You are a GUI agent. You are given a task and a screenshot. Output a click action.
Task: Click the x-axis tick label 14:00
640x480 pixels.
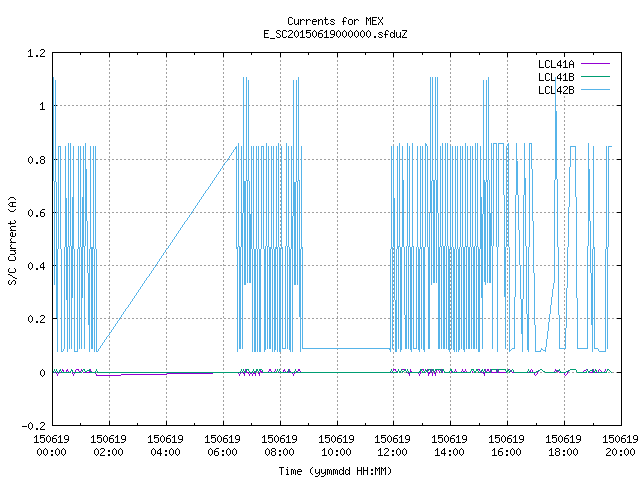449,452
